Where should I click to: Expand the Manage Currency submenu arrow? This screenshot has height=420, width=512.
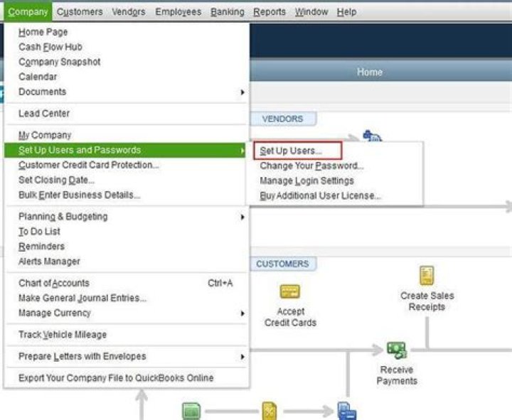(242, 313)
